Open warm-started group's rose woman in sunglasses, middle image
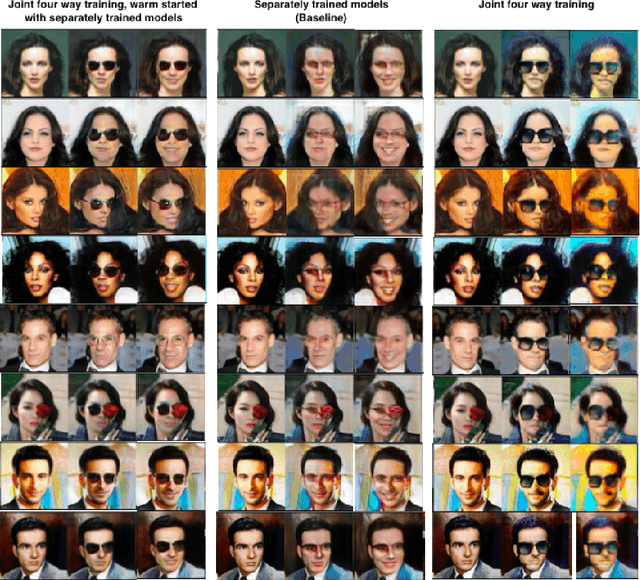Viewport: 640px width, 580px height. 102,407
